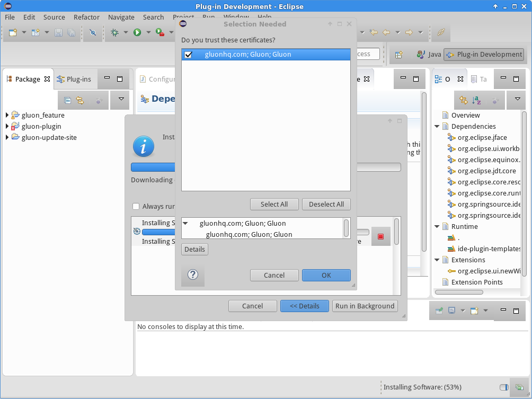Click the Display Selected Console icon

451,311
